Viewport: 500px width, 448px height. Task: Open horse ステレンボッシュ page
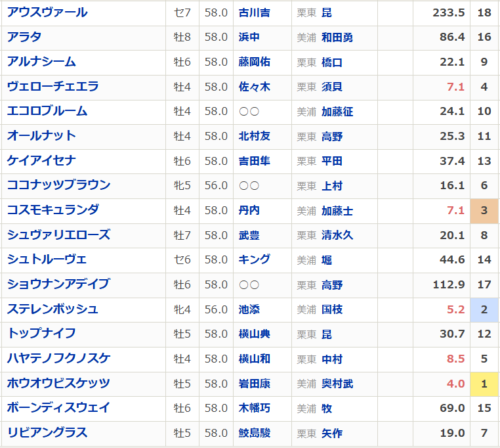53,309
